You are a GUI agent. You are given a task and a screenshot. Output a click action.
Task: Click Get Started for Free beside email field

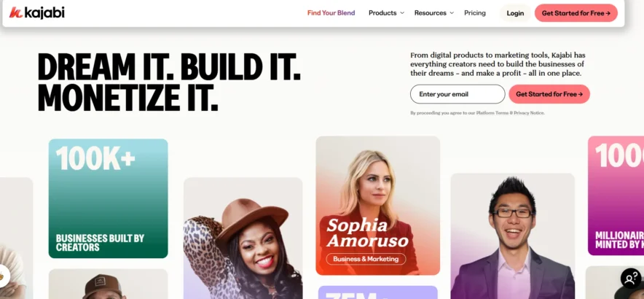click(x=549, y=94)
